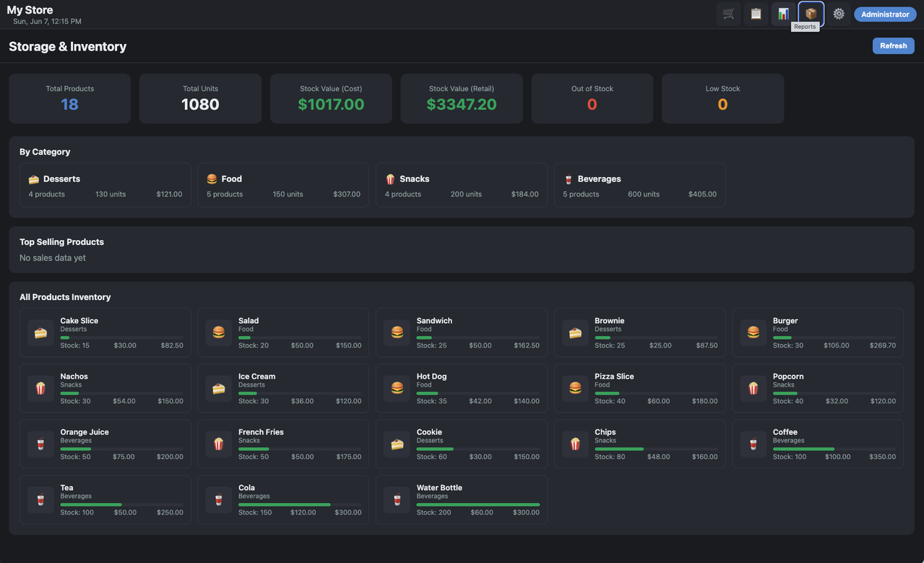924x563 pixels.
Task: Click the Cola product icon
Action: coord(219,499)
